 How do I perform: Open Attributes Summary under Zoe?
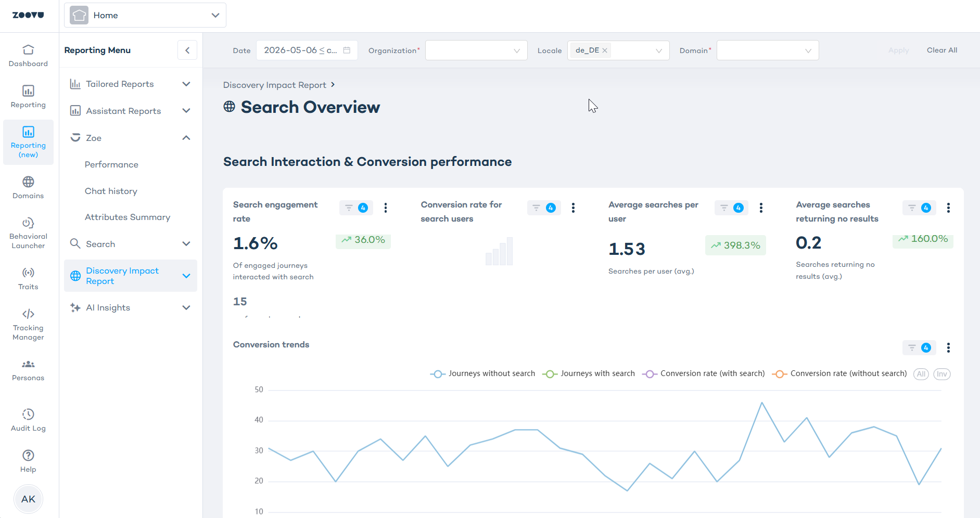pyautogui.click(x=128, y=217)
